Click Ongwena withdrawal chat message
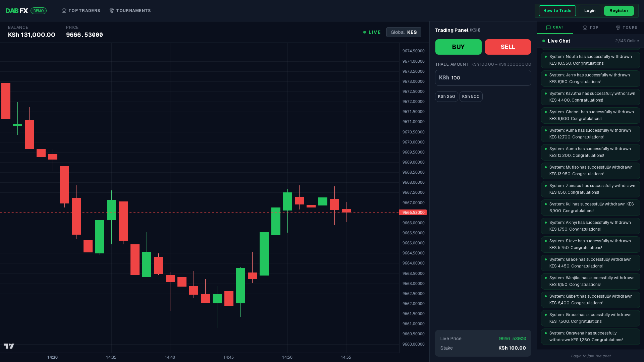644x362 pixels. [x=591, y=337]
